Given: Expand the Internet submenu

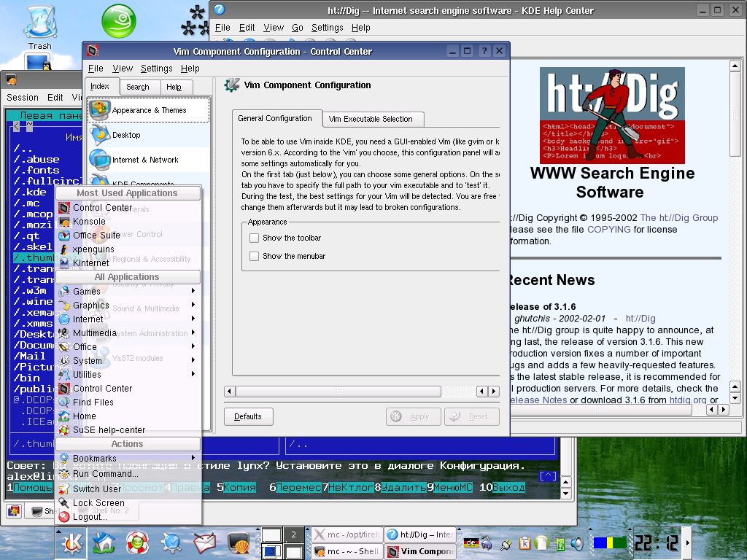Looking at the screenshot, I should point(128,319).
